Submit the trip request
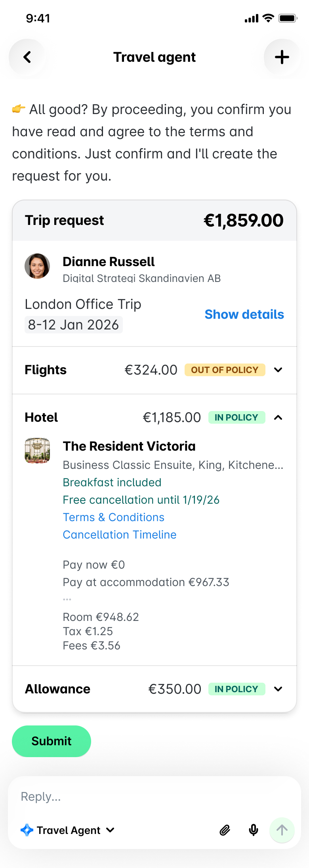 pos(51,741)
